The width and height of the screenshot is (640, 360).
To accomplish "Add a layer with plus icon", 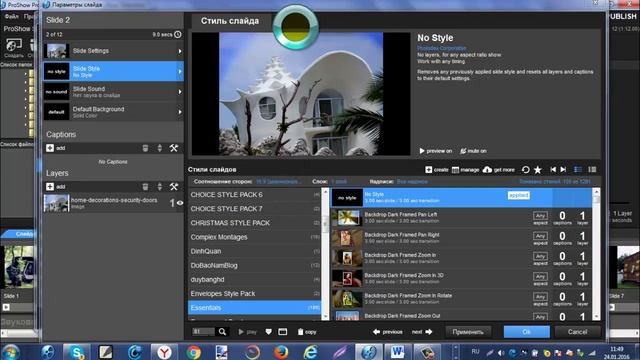I will 50,187.
